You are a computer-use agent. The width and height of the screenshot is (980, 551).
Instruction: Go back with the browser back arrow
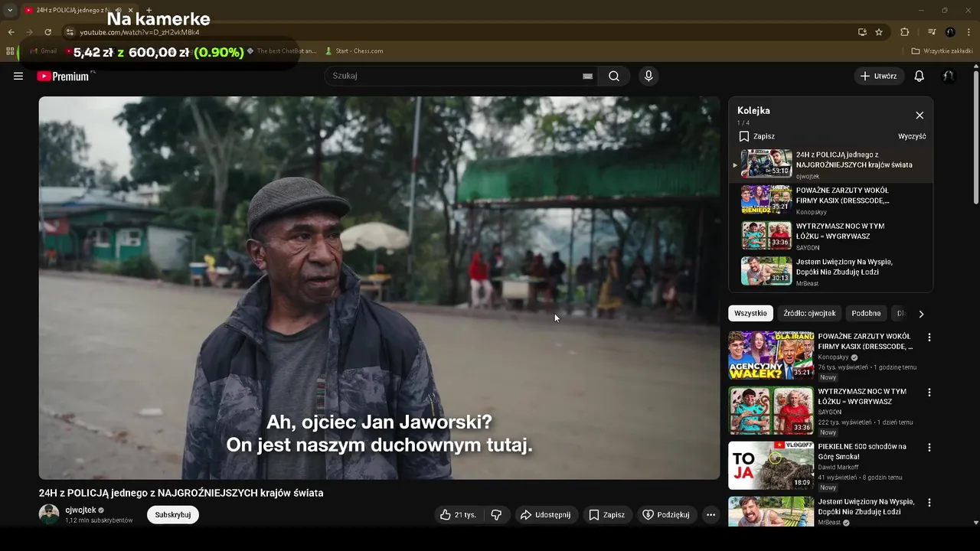point(11,32)
